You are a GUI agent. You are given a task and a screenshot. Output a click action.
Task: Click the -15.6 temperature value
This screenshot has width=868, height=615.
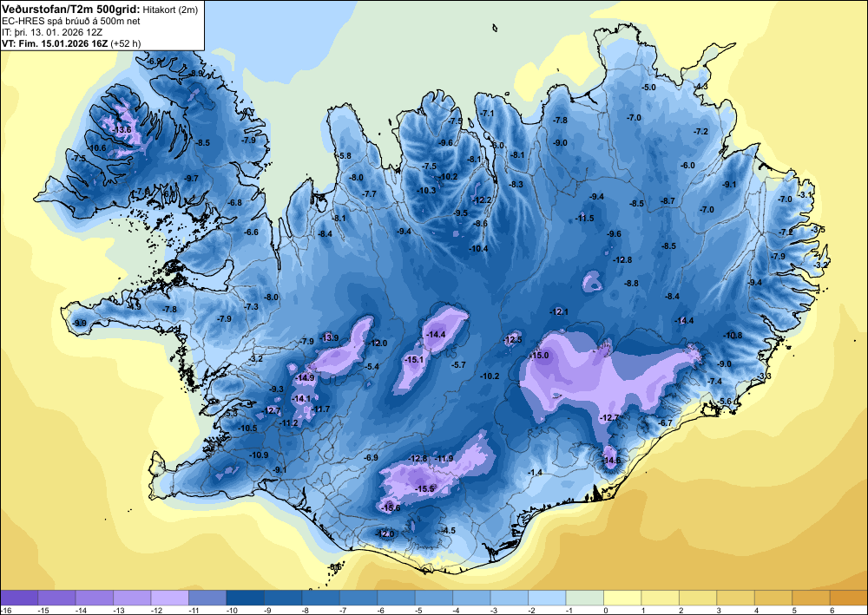point(391,507)
